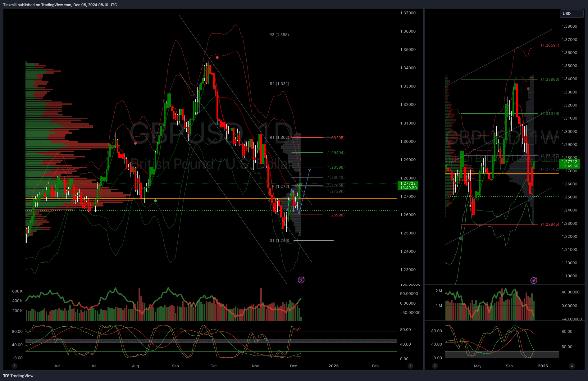
Task: Click the Jun label on daily time axis
Action: click(x=57, y=366)
